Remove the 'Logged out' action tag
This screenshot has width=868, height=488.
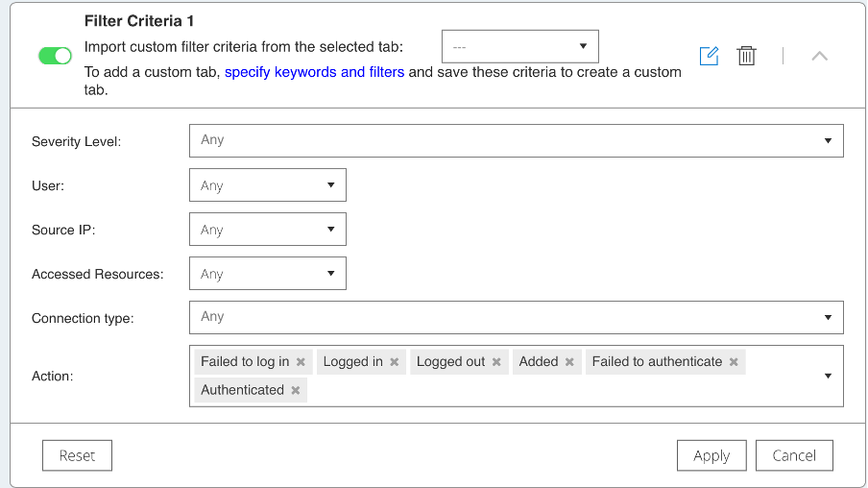496,362
